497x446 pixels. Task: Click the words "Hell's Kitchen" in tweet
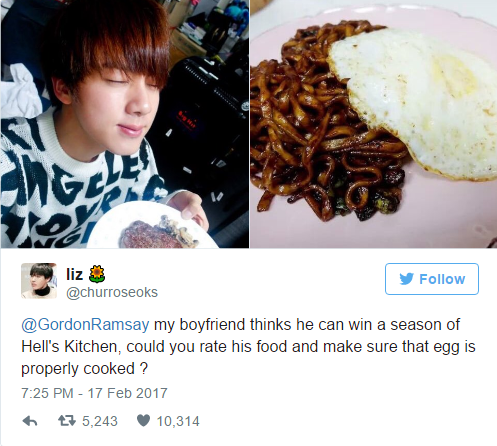[x=69, y=347]
